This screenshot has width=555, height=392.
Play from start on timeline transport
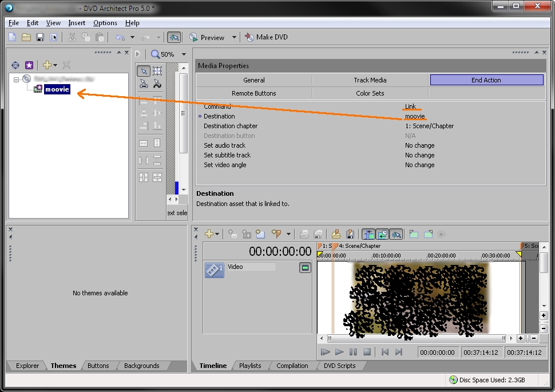pos(326,352)
